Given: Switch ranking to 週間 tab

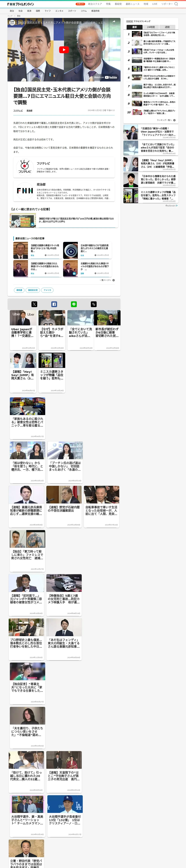Looking at the screenshot, I should point(167,27).
